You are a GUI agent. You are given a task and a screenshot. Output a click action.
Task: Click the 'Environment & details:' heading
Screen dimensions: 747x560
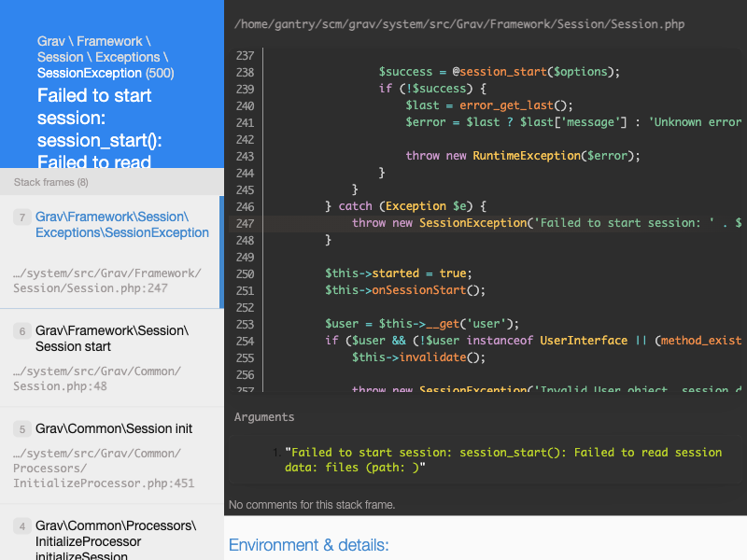tap(309, 545)
